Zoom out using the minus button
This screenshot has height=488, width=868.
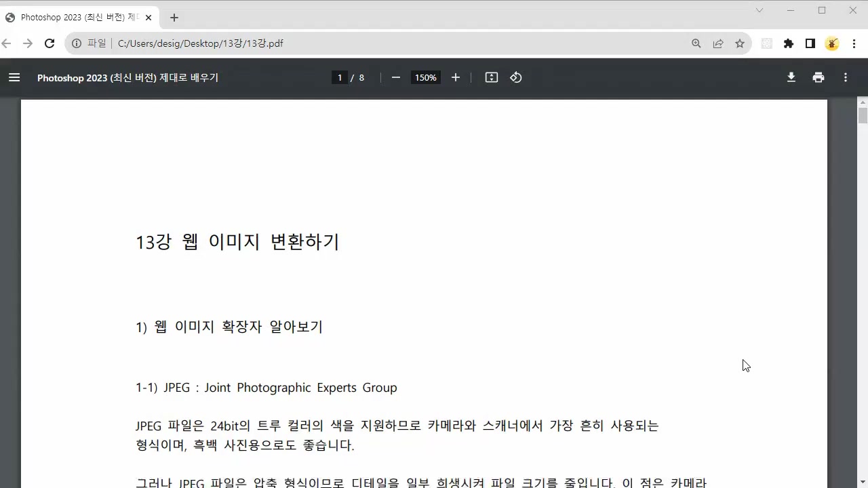click(x=395, y=77)
